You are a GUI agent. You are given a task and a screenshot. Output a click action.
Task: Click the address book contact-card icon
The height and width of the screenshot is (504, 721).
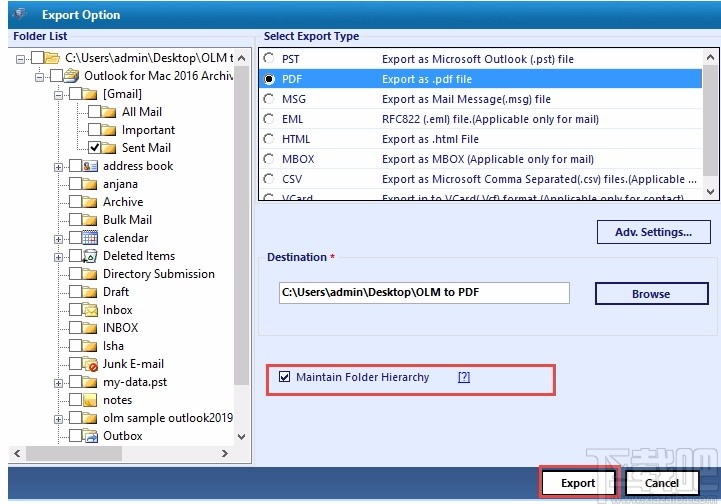[x=90, y=166]
